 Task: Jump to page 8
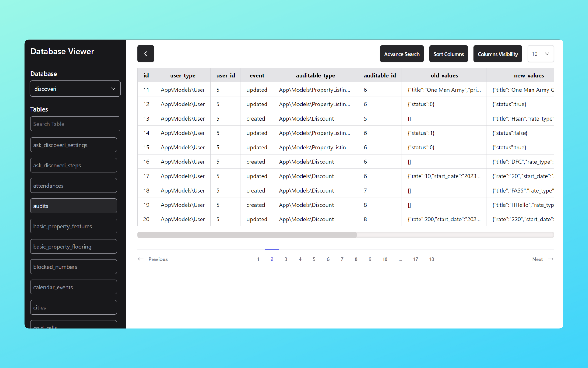tap(356, 259)
